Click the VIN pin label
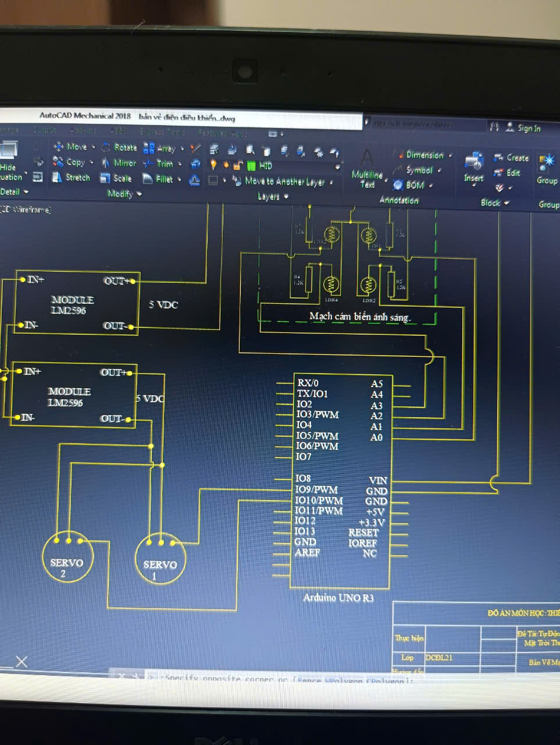Viewport: 560px width, 745px height. tap(378, 480)
